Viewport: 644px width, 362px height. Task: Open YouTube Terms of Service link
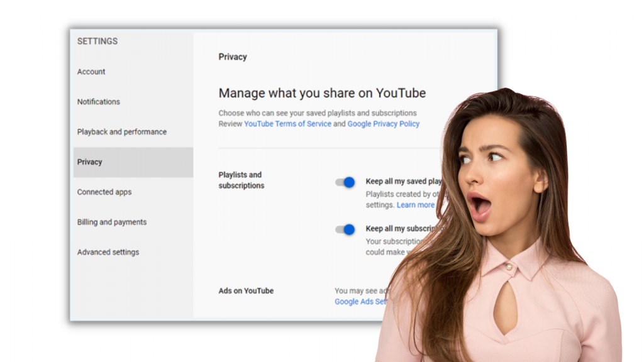[287, 124]
